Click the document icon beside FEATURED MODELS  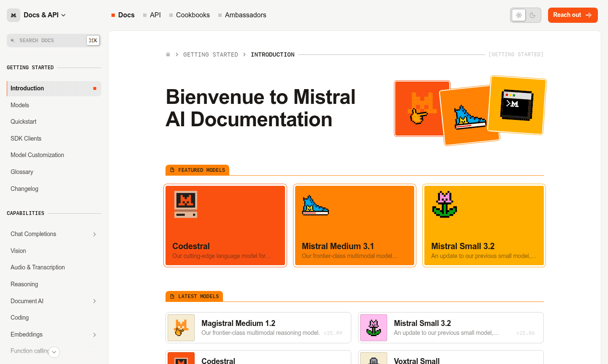171,170
